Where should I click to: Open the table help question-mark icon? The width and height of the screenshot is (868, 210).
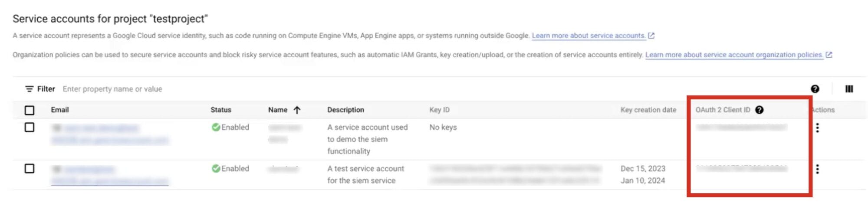click(x=815, y=89)
